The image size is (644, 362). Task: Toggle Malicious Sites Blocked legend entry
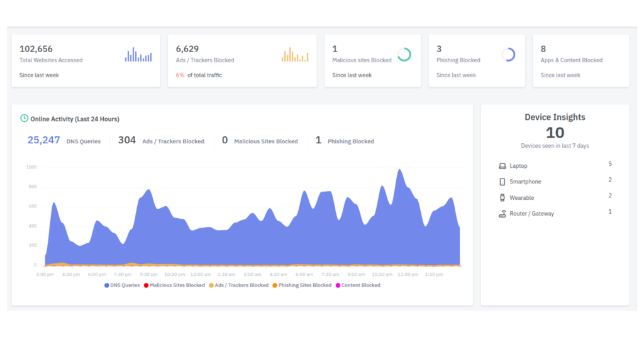click(174, 285)
